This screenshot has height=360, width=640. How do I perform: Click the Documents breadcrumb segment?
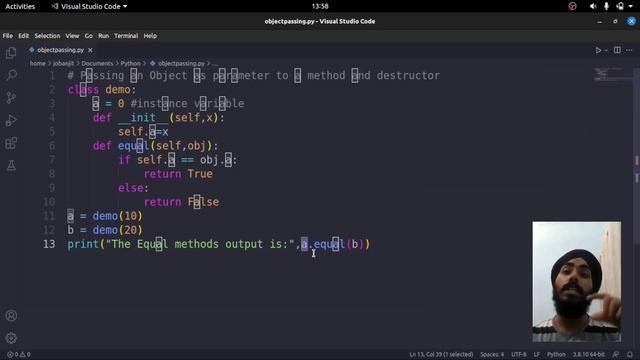click(97, 64)
